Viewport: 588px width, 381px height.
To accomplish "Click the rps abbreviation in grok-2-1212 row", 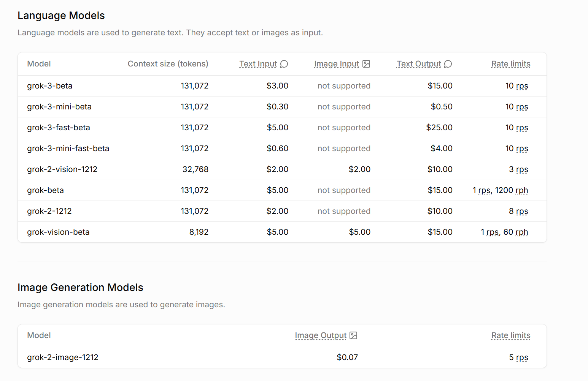I will pyautogui.click(x=522, y=211).
